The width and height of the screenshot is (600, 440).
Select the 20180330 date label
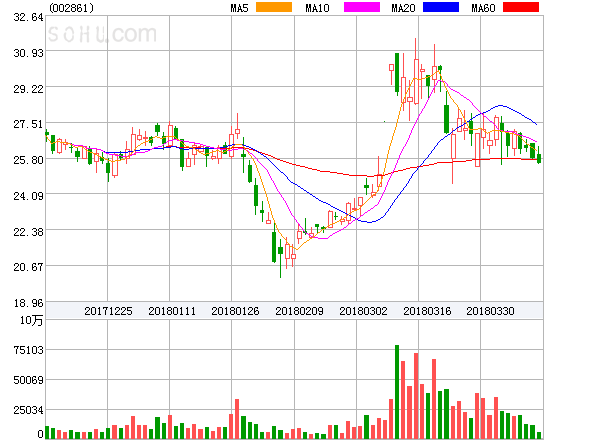pyautogui.click(x=490, y=311)
